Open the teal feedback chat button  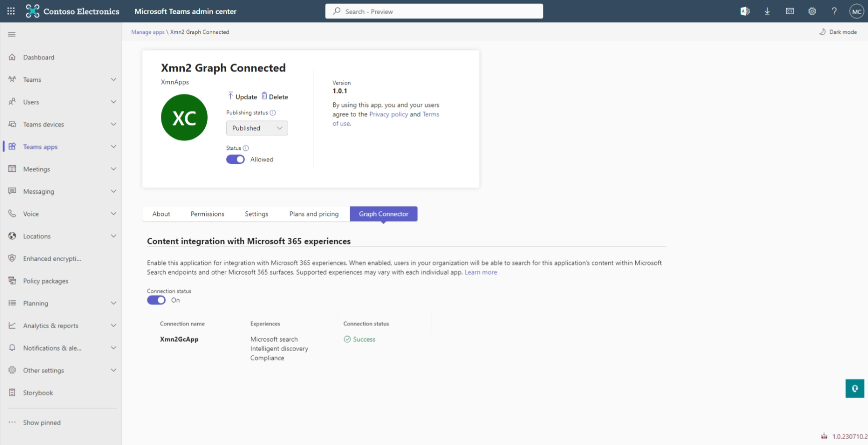tap(855, 389)
